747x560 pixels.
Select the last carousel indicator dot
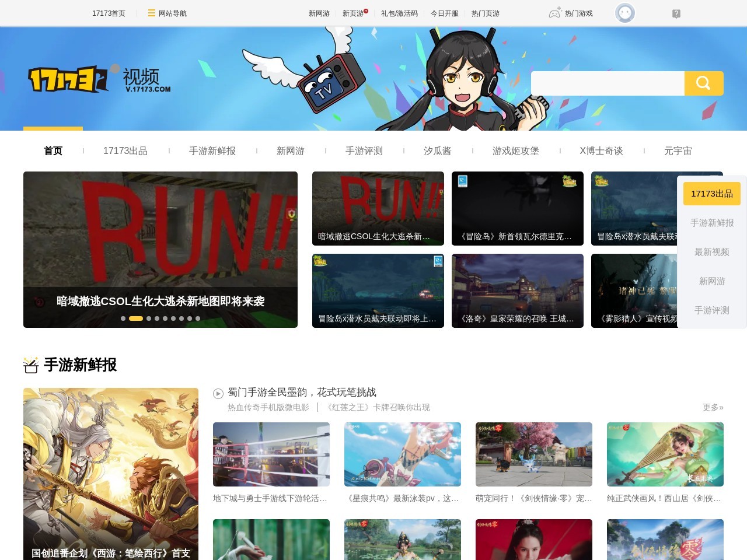(x=198, y=318)
